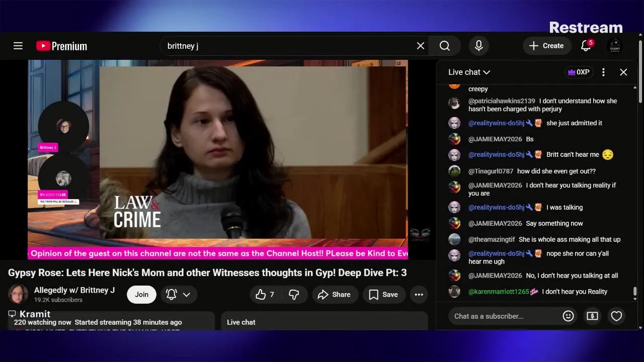Image resolution: width=644 pixels, height=362 pixels.
Task: Click the video title text
Action: [207, 273]
